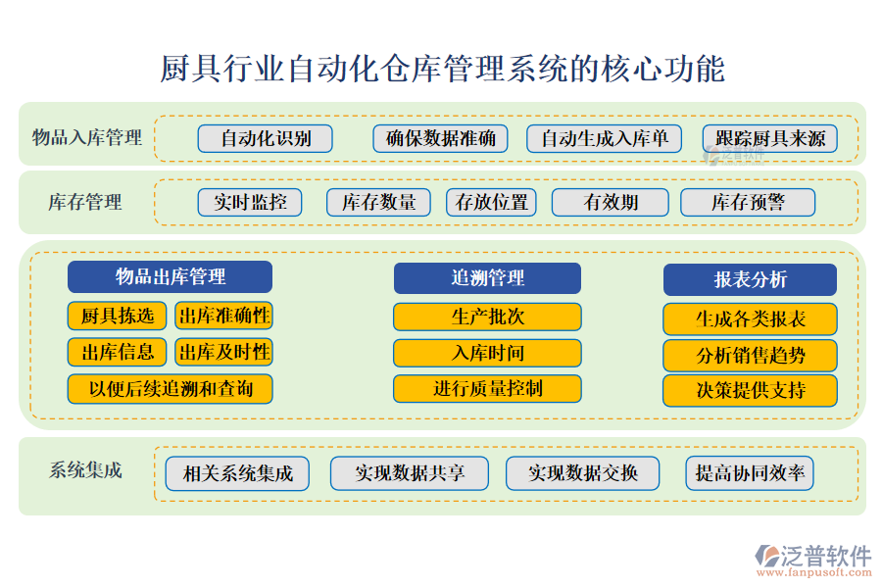Select the 生产批次 box

487,317
